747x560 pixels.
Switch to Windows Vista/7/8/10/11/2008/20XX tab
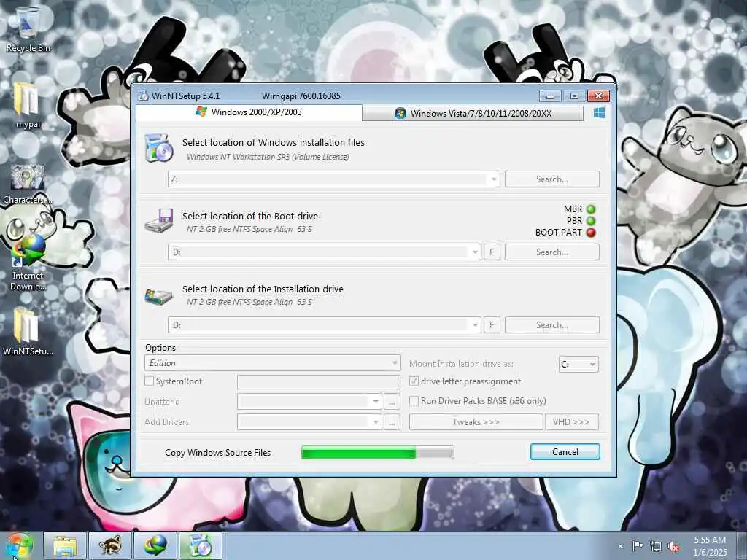[x=473, y=113]
